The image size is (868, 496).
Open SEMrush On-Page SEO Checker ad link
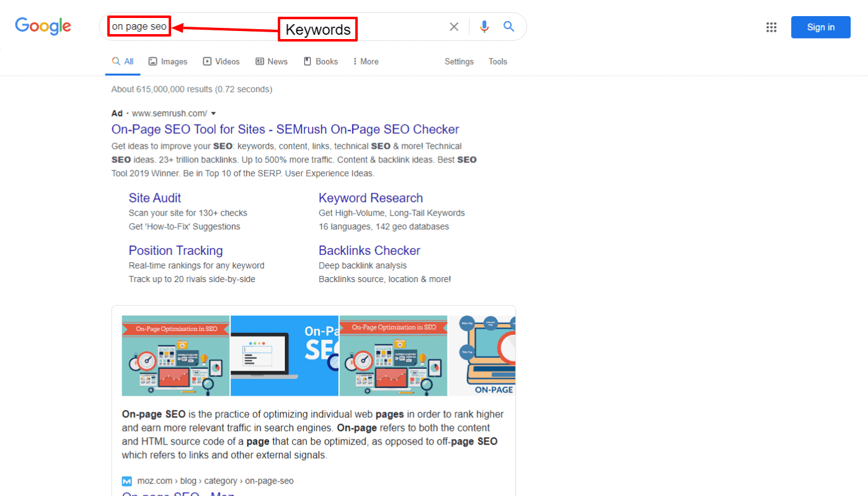285,129
